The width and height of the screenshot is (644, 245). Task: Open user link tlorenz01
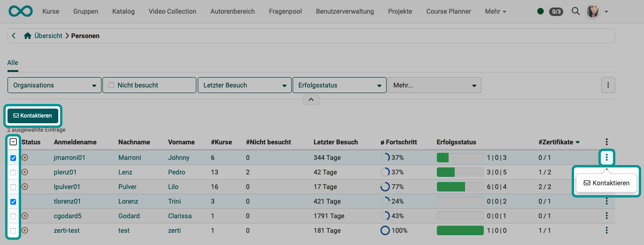(x=67, y=201)
